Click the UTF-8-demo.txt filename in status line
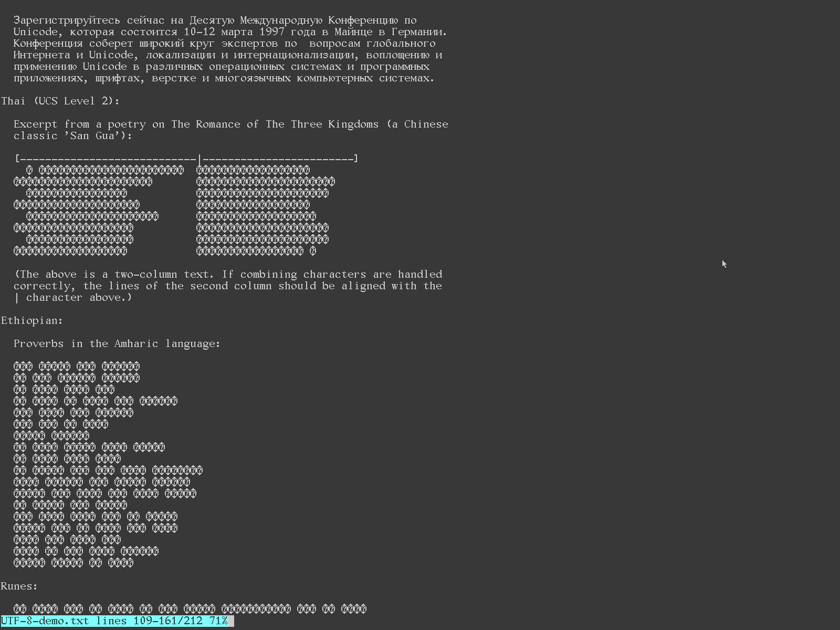The width and height of the screenshot is (840, 630). tap(45, 621)
